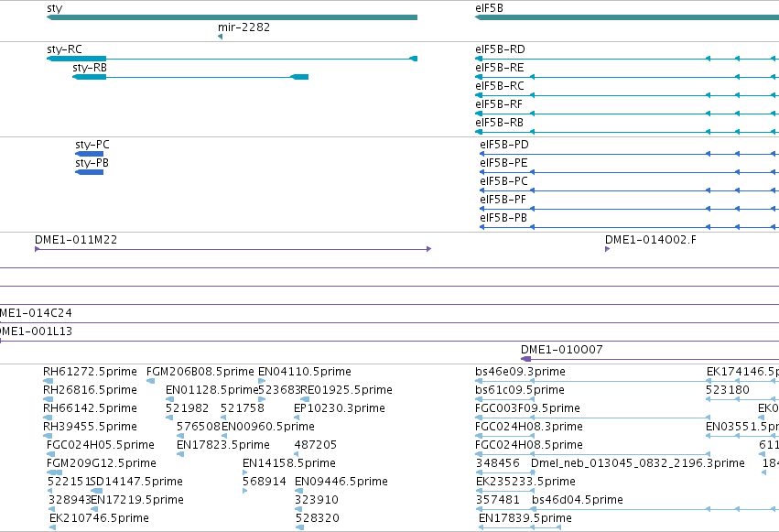Screen dimensions: 779x532
Task: Select FGC003F09.5prime EST
Action: click(x=592, y=418)
